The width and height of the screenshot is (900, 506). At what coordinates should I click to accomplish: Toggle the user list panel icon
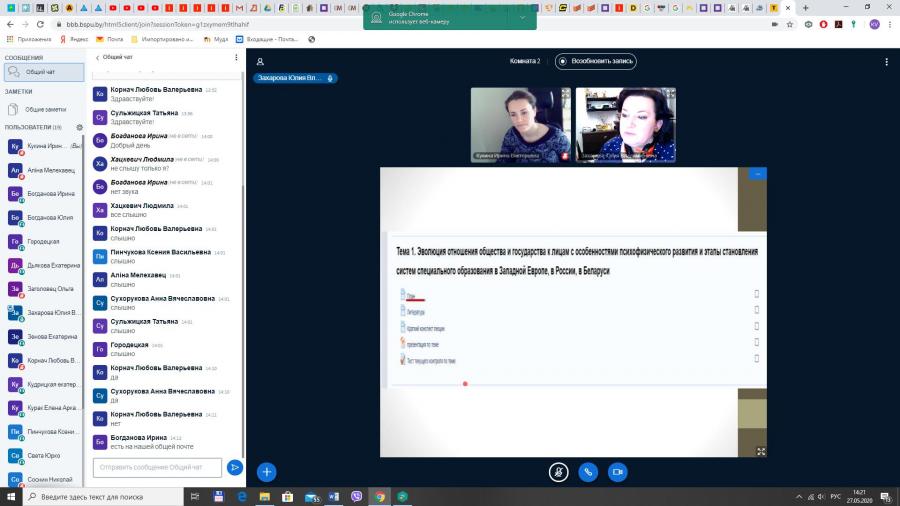pos(260,61)
